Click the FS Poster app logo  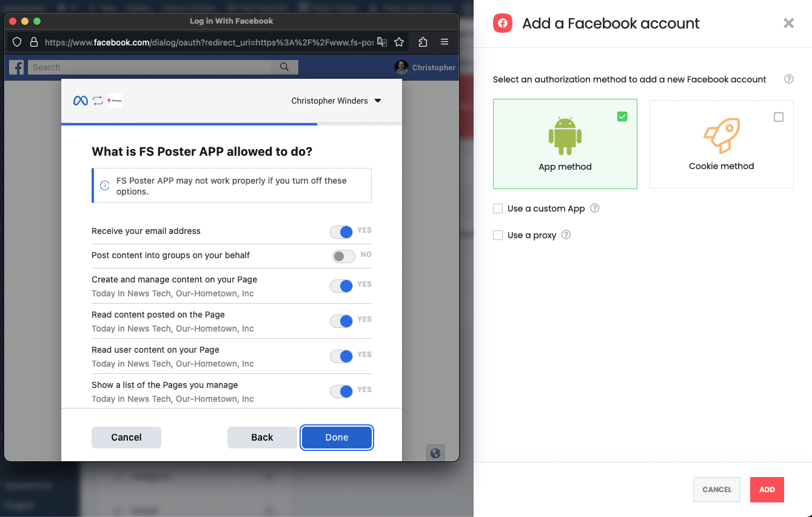pos(115,101)
